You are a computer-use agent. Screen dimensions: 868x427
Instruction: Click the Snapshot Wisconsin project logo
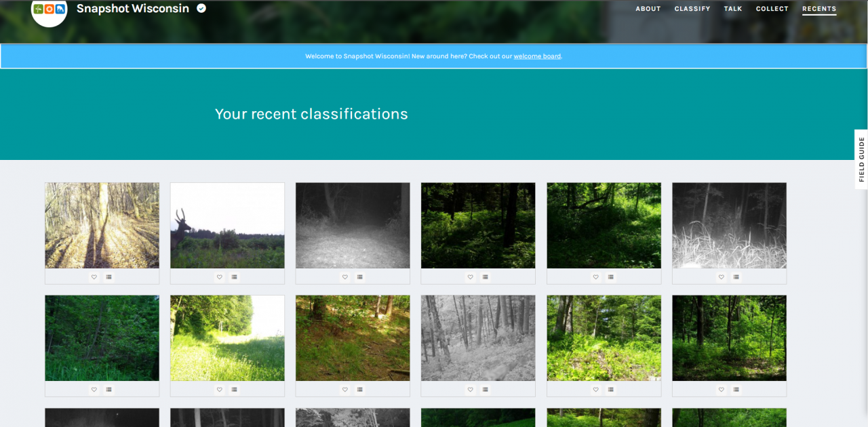pos(50,9)
